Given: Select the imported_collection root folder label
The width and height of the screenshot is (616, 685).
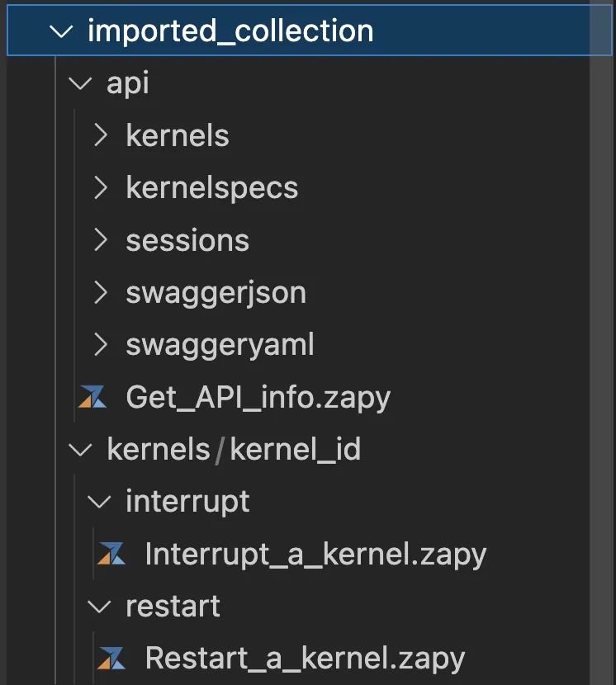Looking at the screenshot, I should click(x=230, y=31).
